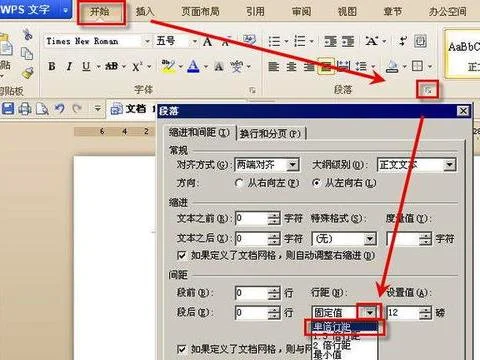Center align the text

[291, 66]
